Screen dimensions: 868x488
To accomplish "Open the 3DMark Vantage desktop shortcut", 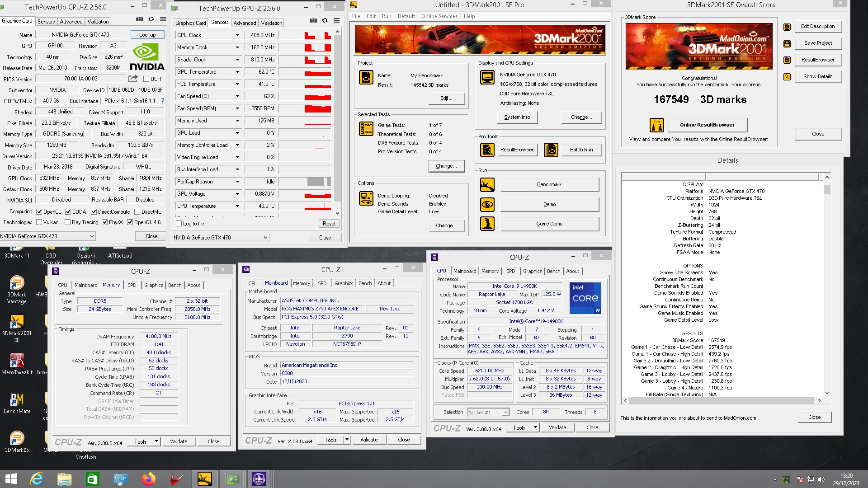I will [x=17, y=289].
